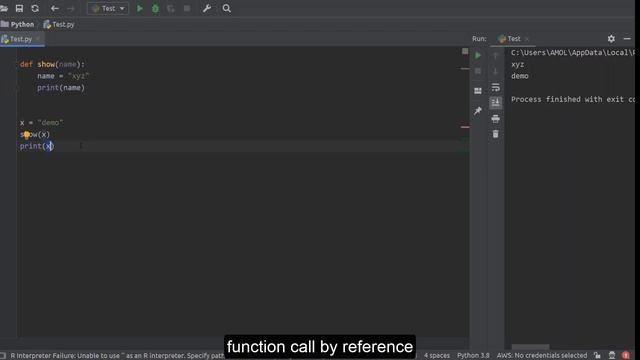Click the R Interpreter Failure status message
640x360 pixels.
118,356
